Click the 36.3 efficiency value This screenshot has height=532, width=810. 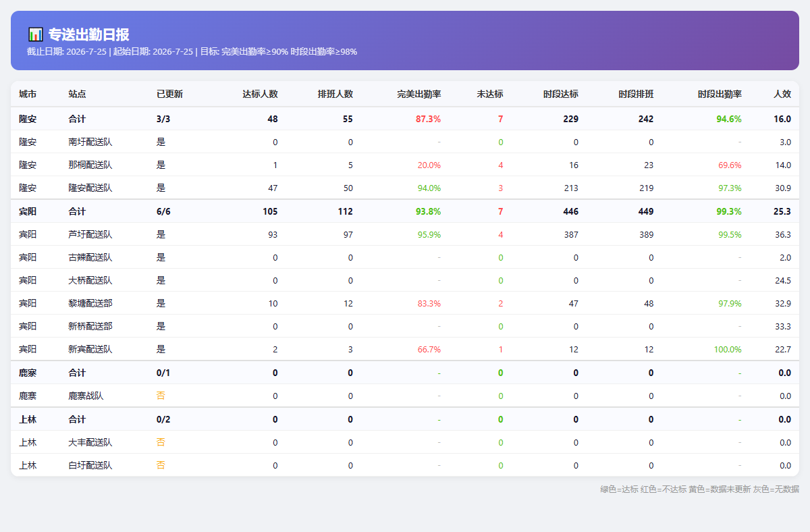tap(783, 234)
